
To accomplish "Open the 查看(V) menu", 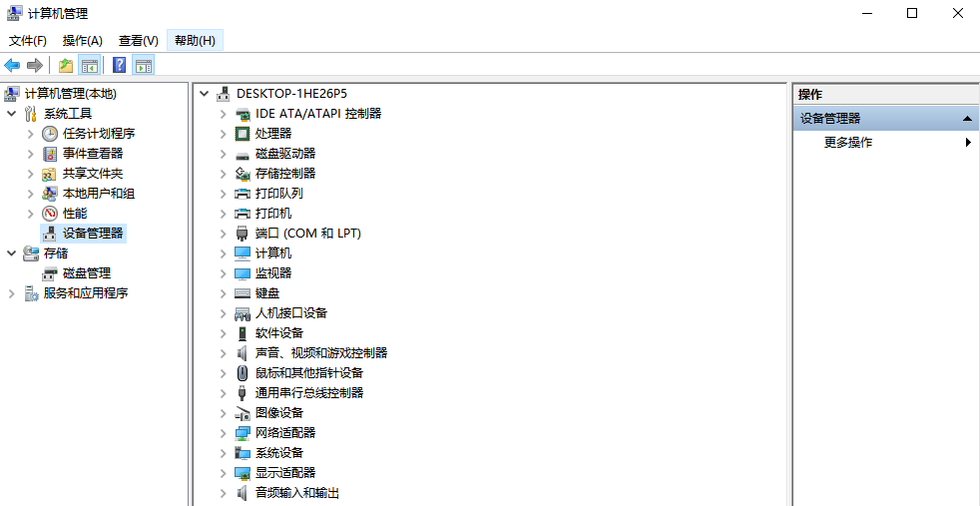I will tap(138, 41).
